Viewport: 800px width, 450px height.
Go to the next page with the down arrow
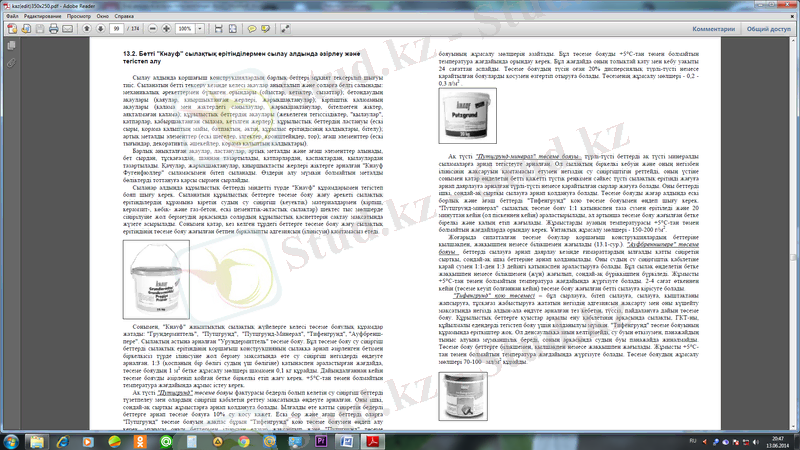101,29
